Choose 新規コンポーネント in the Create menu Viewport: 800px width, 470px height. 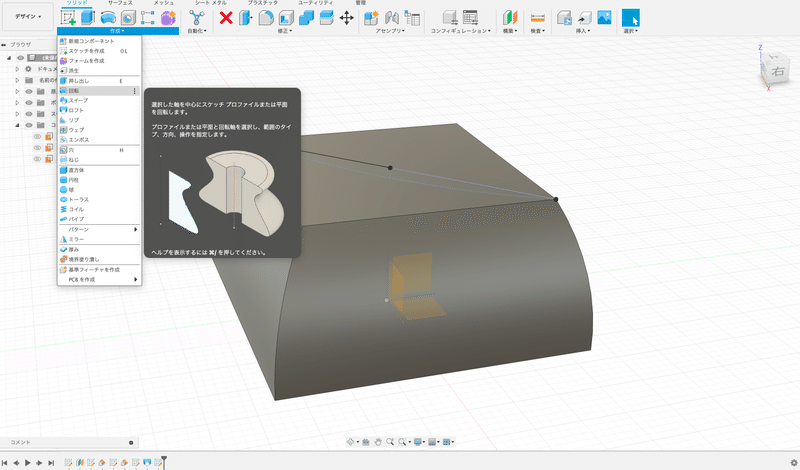coord(99,41)
